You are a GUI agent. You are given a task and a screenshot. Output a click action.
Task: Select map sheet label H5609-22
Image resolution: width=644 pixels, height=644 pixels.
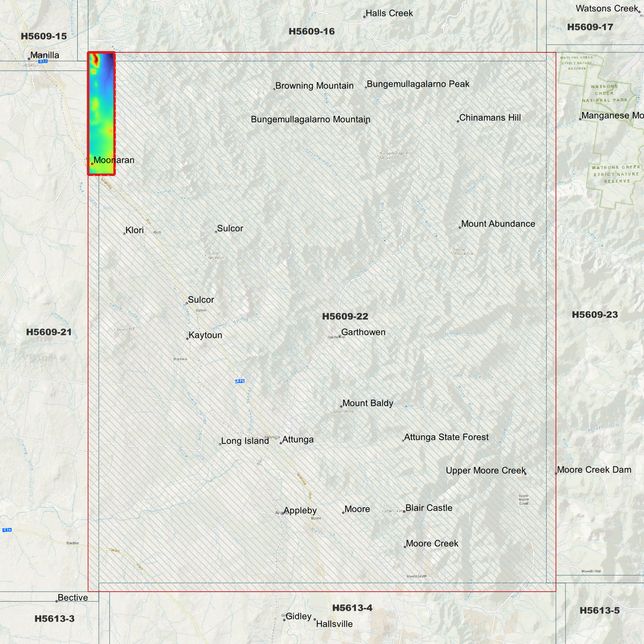[x=345, y=316]
